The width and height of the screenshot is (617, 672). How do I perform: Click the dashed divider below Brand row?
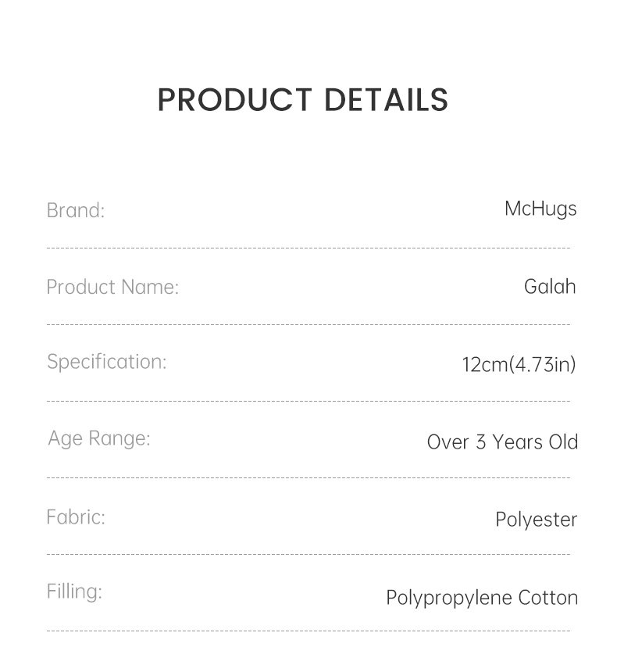click(x=308, y=248)
